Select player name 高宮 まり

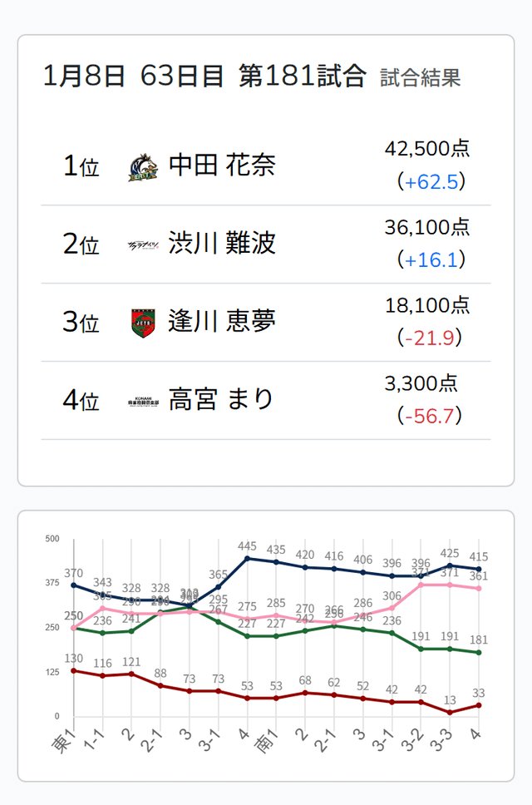[221, 399]
